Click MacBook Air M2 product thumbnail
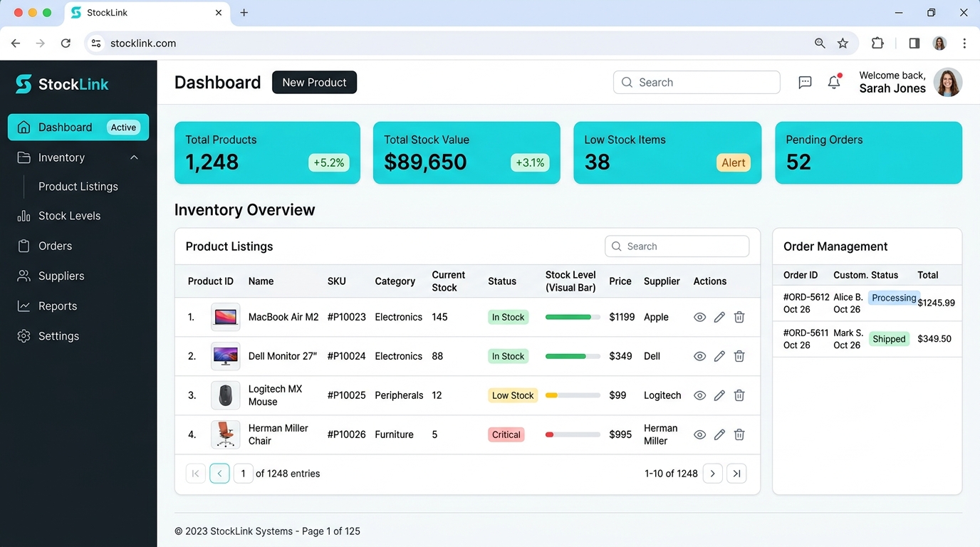The image size is (980, 547). pos(225,317)
